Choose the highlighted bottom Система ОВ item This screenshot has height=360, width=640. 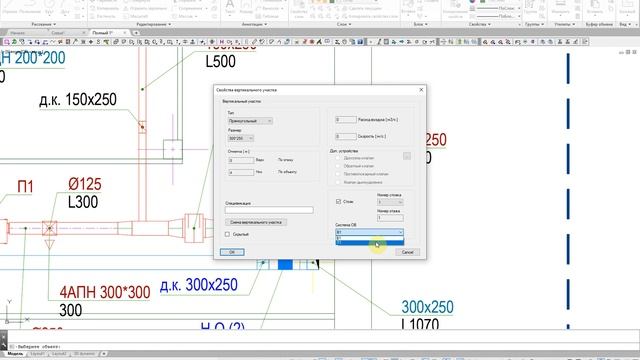[369, 242]
